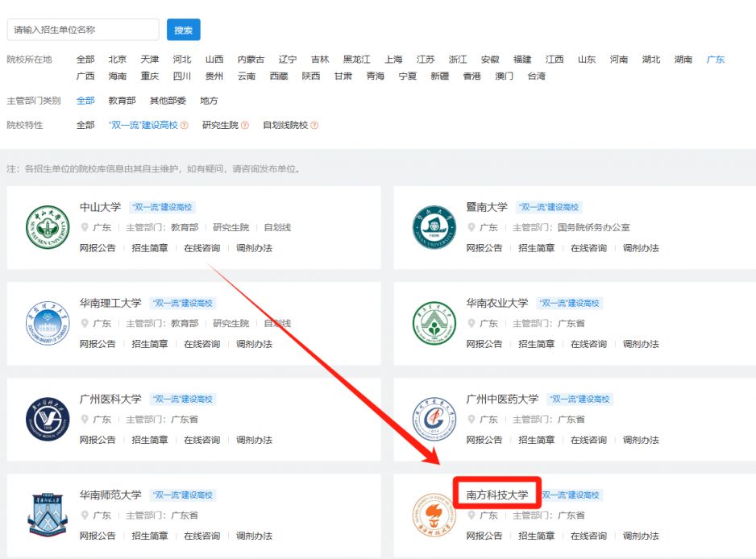Screen dimensions: 756x559
Task: Open the 广州医科大学 logo
Action: (x=48, y=419)
